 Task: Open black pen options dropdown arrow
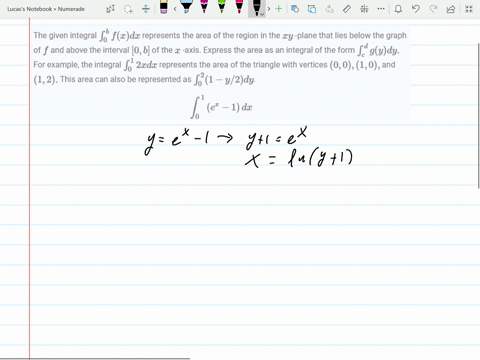(x=263, y=14)
